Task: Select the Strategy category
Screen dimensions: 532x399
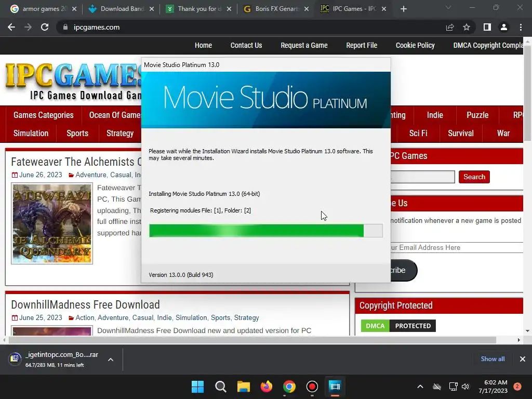Action: coord(120,134)
